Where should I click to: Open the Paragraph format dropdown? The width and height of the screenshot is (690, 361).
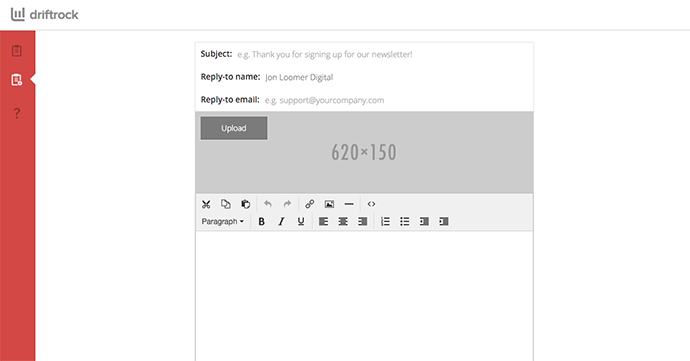pos(223,221)
